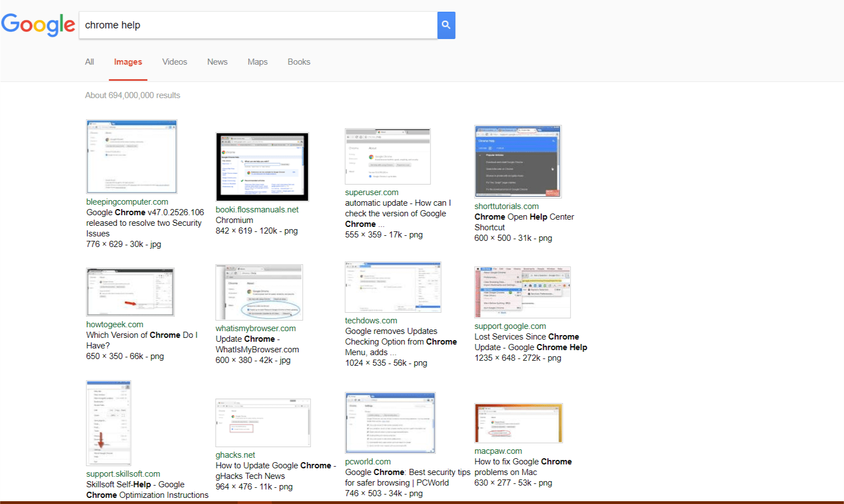
Task: Switch to the Maps tab
Action: pos(258,62)
